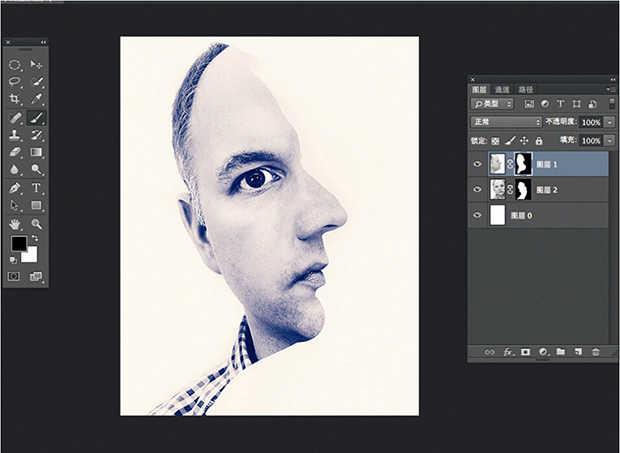
Task: Hide the 图层 0 layer
Action: tap(477, 215)
